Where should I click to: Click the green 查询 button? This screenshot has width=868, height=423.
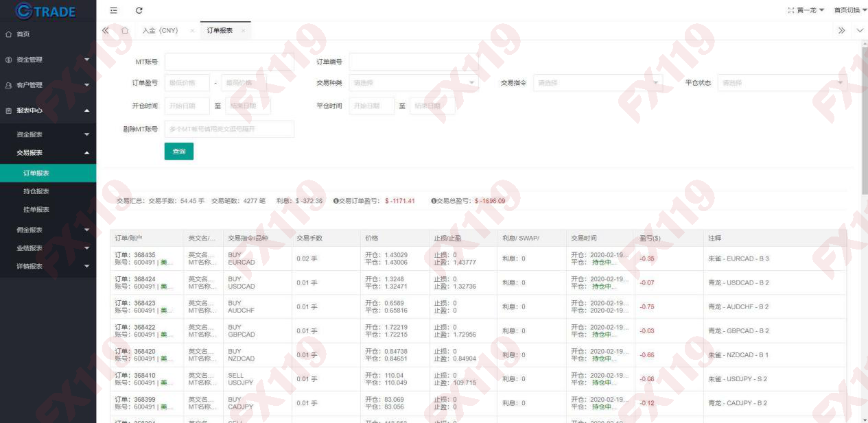point(178,152)
